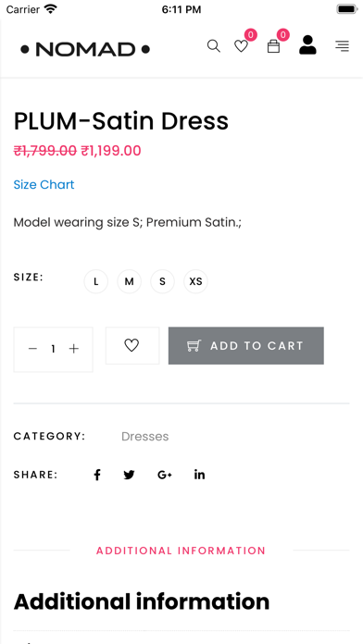363x644 pixels.
Task: Select size S option
Action: click(162, 281)
